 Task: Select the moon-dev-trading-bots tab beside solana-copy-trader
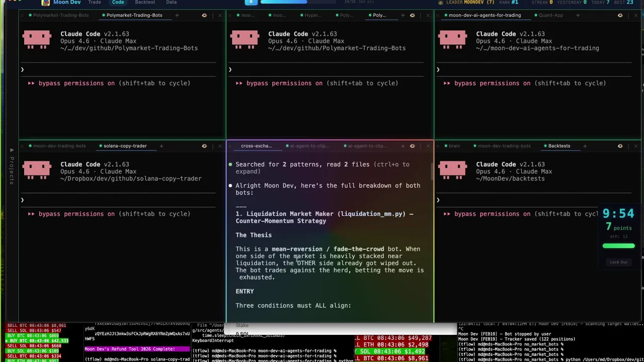57,146
